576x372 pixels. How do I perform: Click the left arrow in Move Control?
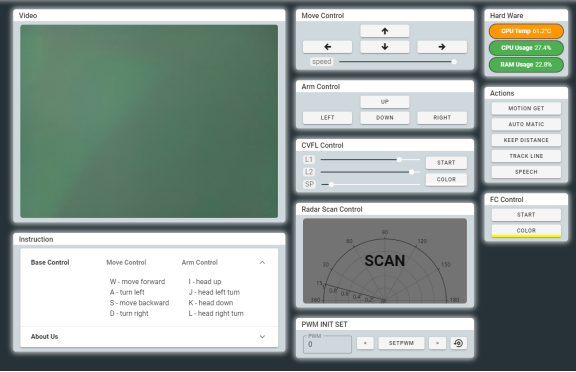327,47
